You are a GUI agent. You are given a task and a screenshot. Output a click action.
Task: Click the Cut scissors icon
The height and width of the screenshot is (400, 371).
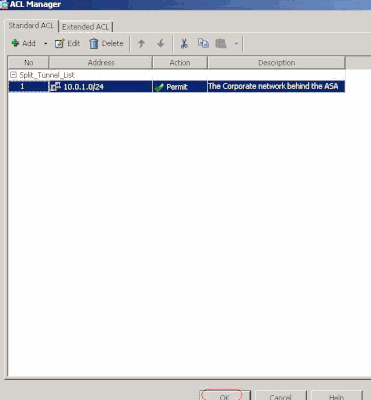[184, 43]
